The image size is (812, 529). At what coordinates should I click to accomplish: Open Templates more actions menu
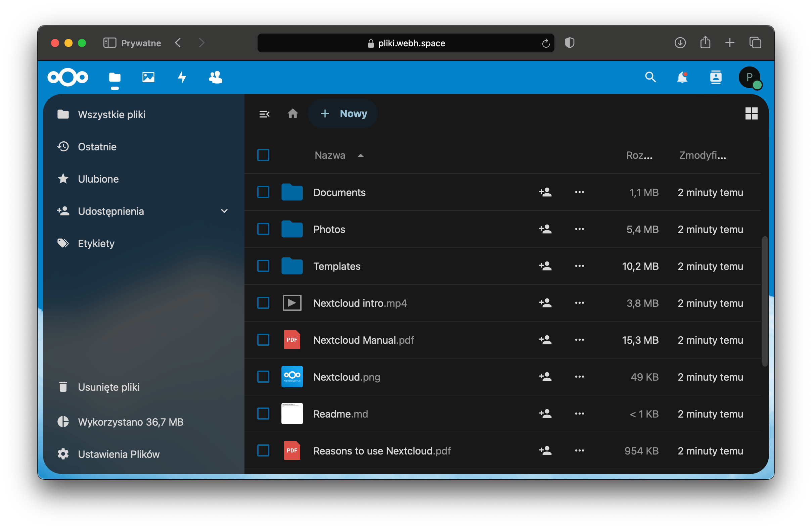click(579, 266)
